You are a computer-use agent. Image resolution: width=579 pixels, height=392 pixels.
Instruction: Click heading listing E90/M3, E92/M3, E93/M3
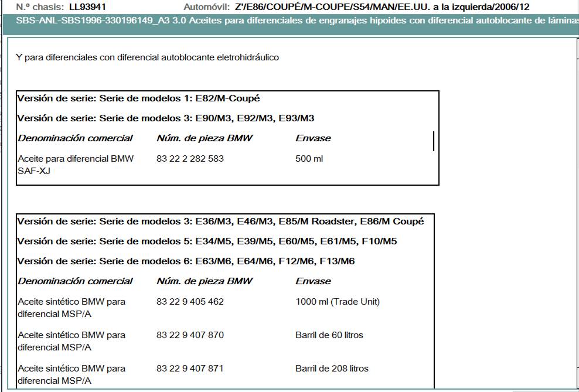(166, 118)
